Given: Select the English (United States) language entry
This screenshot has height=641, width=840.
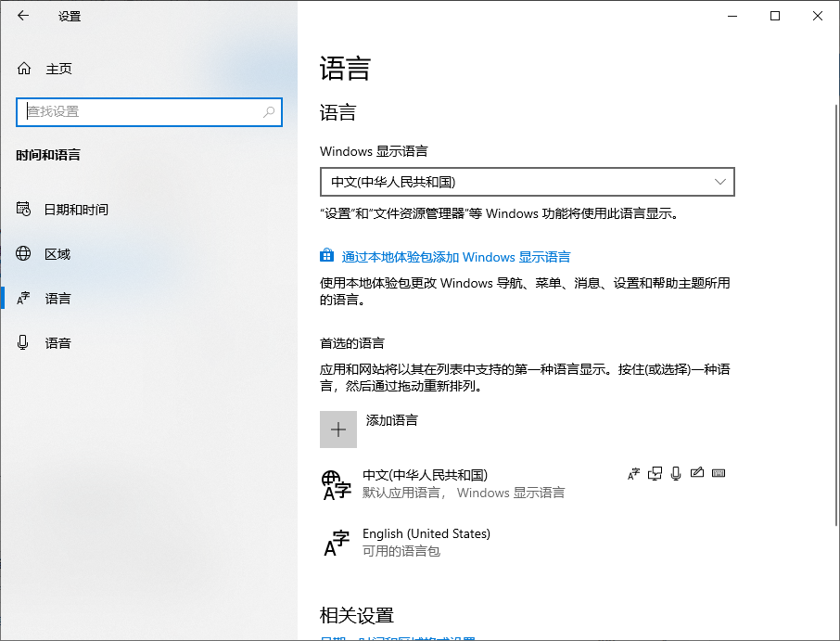Looking at the screenshot, I should 426,542.
